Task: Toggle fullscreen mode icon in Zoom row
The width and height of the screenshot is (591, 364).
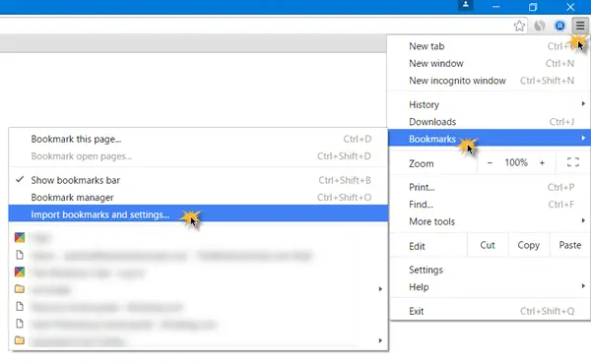Action: coord(573,162)
